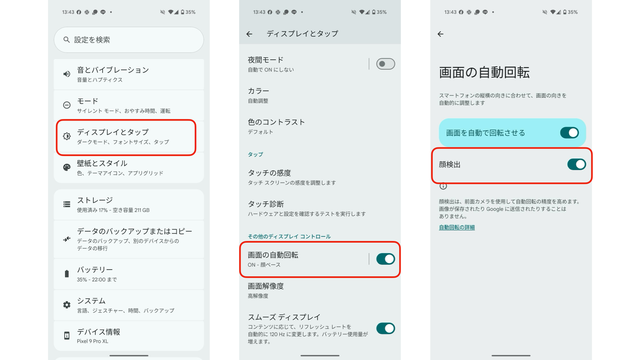Toggle the 顔検出 switch
Image resolution: width=640 pixels, height=360 pixels.
pyautogui.click(x=576, y=164)
